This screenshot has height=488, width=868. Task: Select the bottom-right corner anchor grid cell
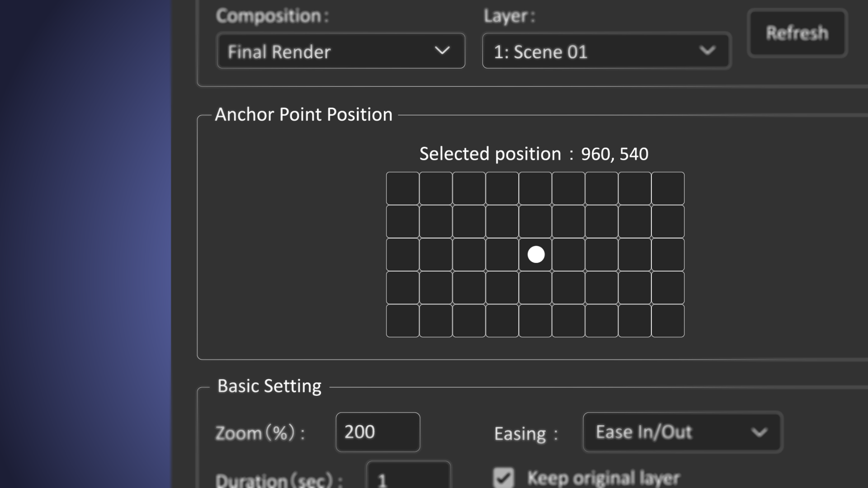click(668, 321)
